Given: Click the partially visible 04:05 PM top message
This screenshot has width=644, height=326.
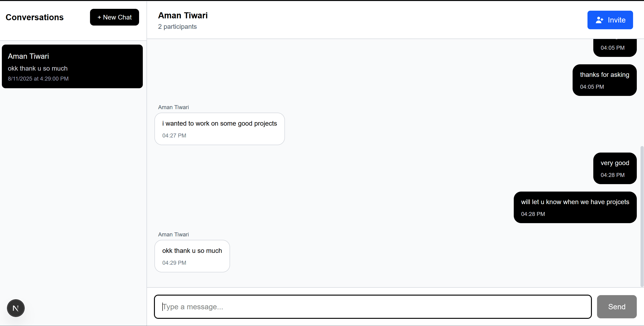Looking at the screenshot, I should click(615, 48).
